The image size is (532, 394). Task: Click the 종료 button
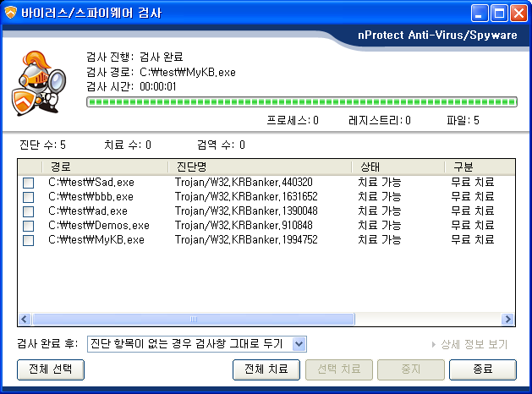483,369
